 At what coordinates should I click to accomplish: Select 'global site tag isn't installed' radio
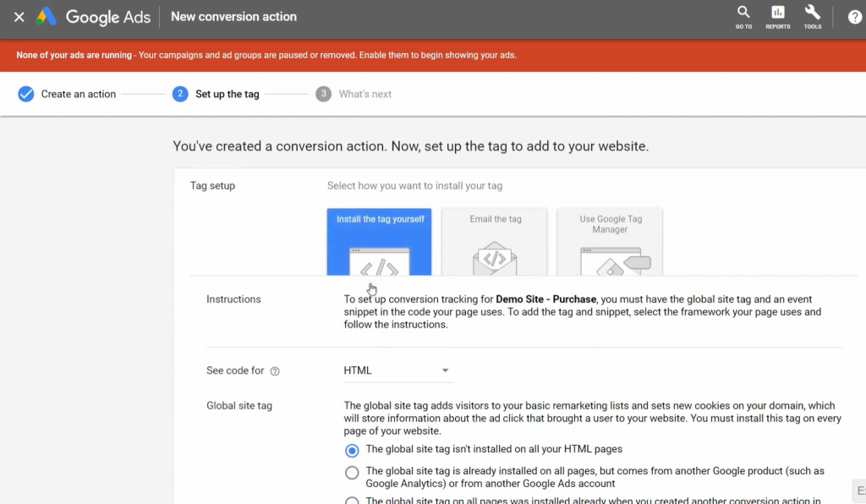352,451
